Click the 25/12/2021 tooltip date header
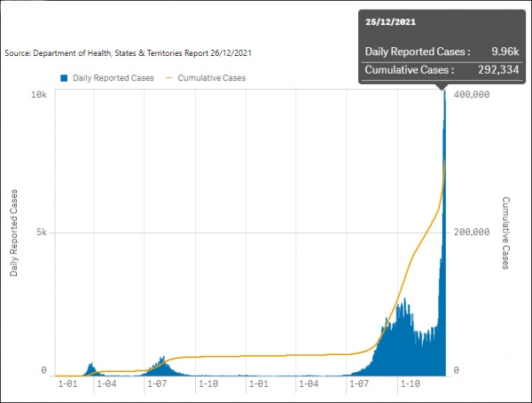Image resolution: width=532 pixels, height=403 pixels. (390, 22)
